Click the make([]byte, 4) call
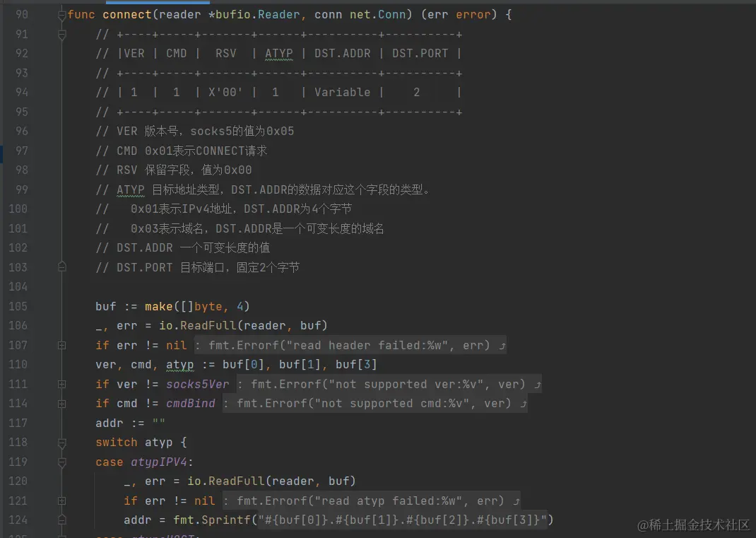756x538 pixels. (197, 306)
